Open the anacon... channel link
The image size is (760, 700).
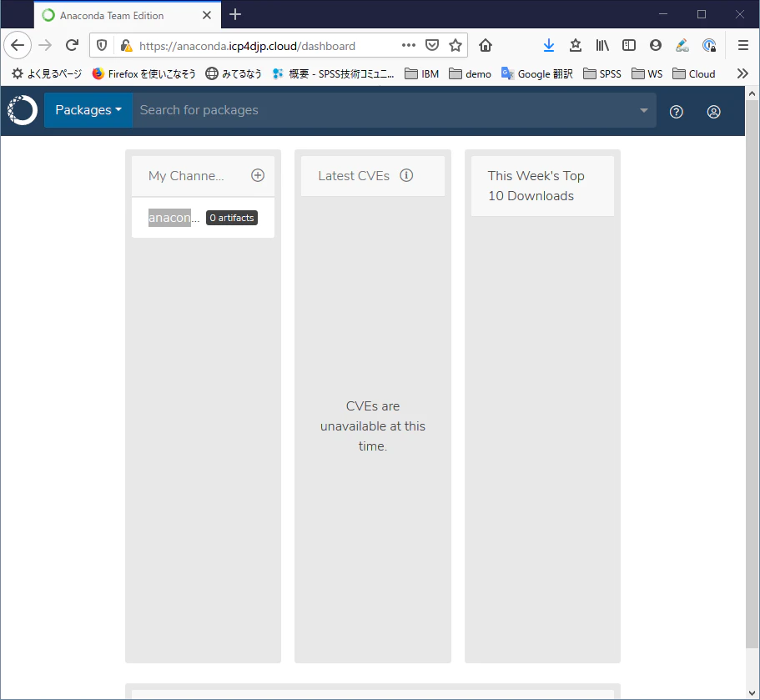click(x=174, y=218)
